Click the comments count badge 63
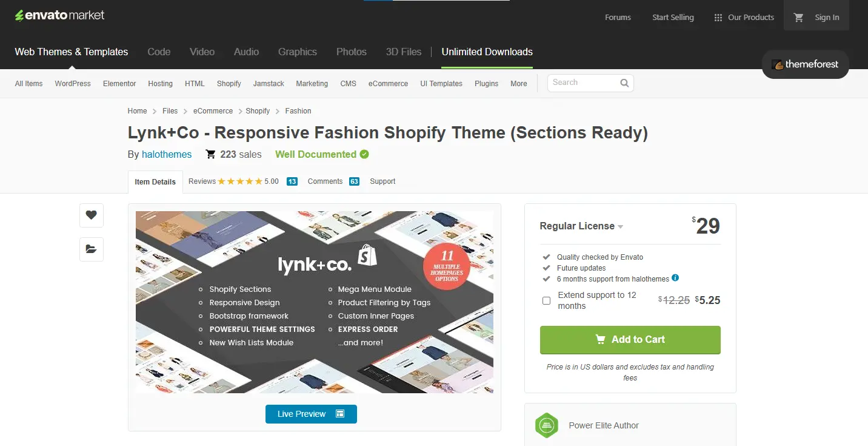 [354, 181]
